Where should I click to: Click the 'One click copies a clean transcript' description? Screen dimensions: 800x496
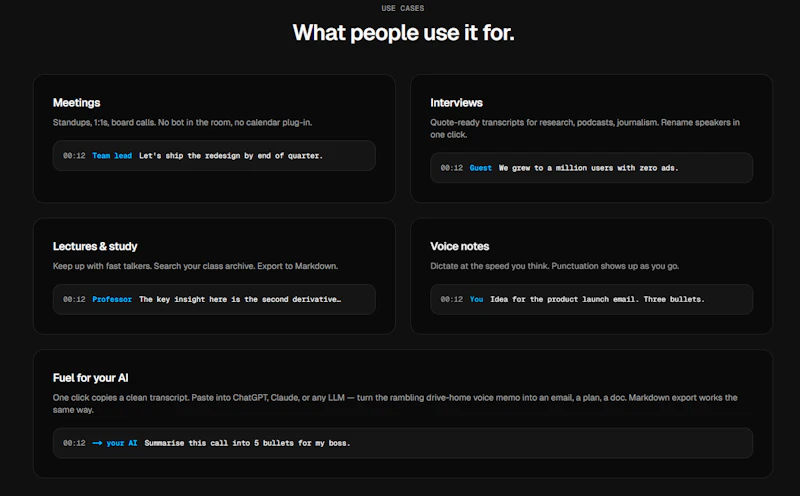pyautogui.click(x=395, y=404)
